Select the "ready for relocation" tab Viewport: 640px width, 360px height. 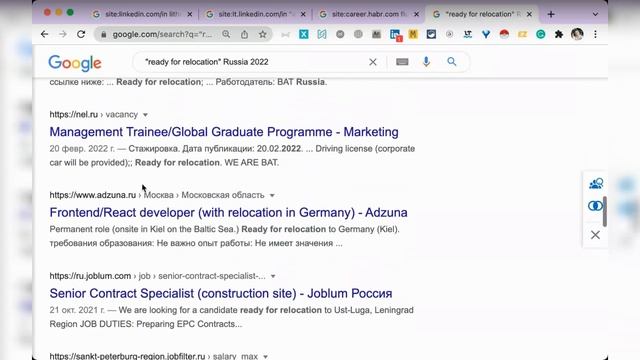(x=482, y=14)
